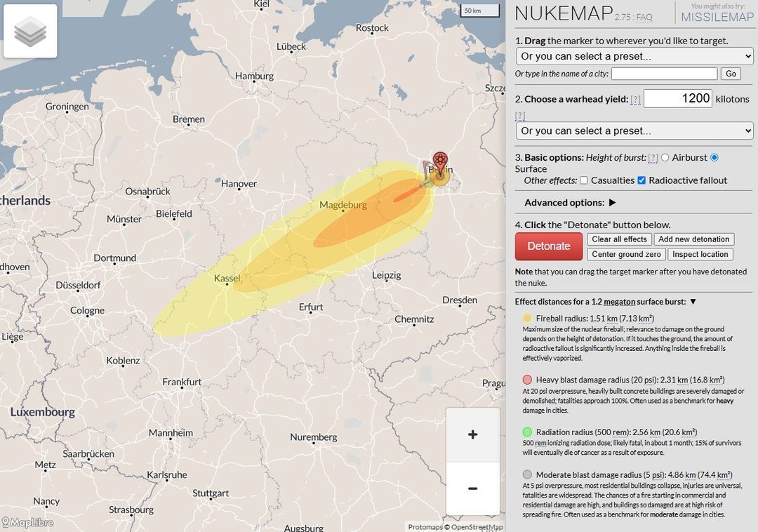Screen dimensions: 758x532
Task: Click the red Detonate button
Action: tap(549, 246)
